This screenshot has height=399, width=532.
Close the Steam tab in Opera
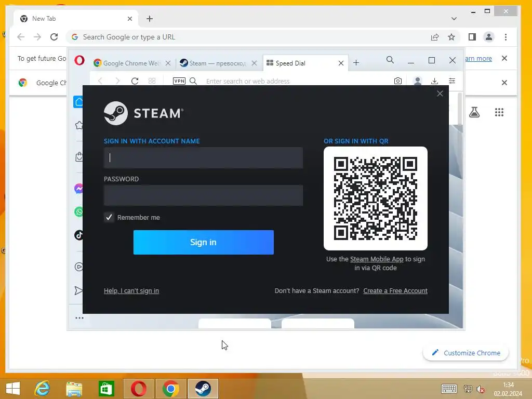pos(254,63)
